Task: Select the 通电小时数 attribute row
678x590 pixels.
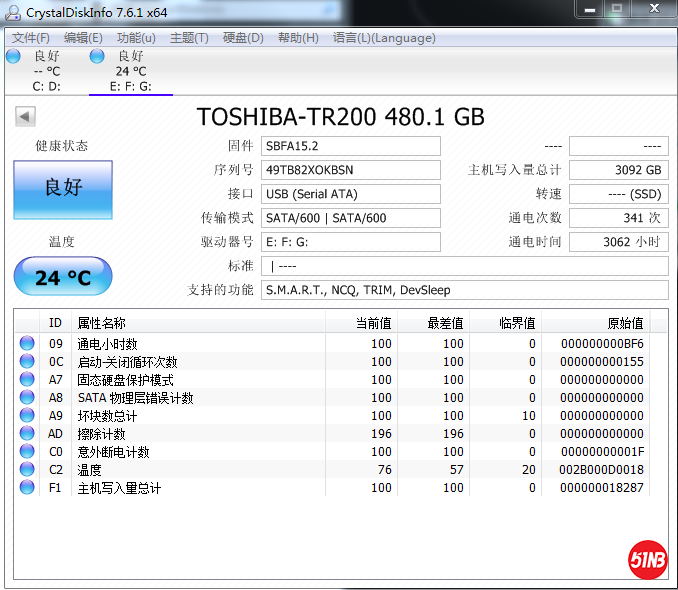Action: (332, 343)
